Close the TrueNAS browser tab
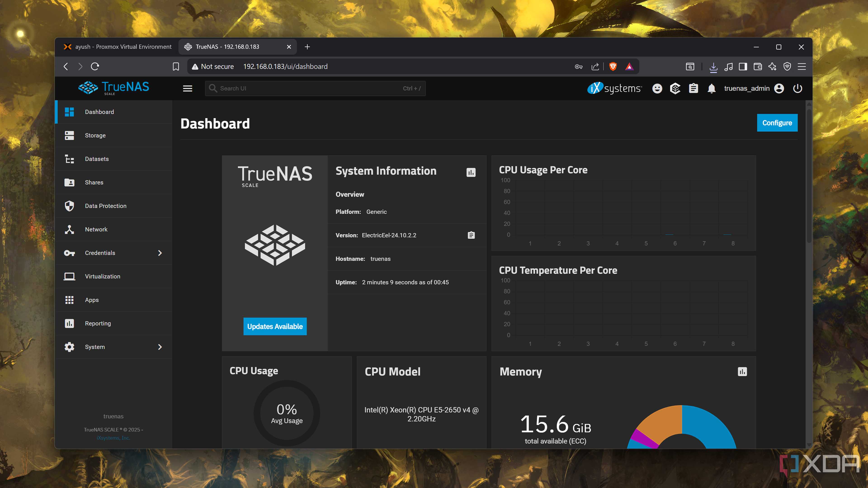868x488 pixels. pos(289,47)
